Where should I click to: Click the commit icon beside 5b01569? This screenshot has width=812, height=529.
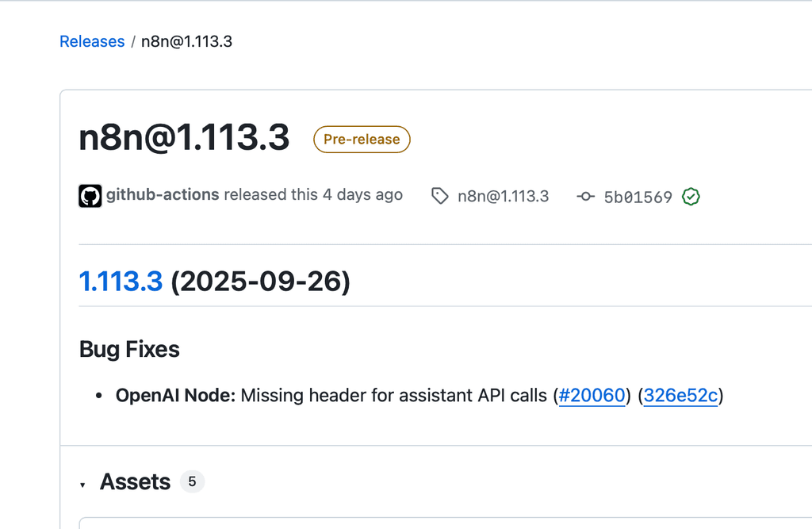(586, 197)
